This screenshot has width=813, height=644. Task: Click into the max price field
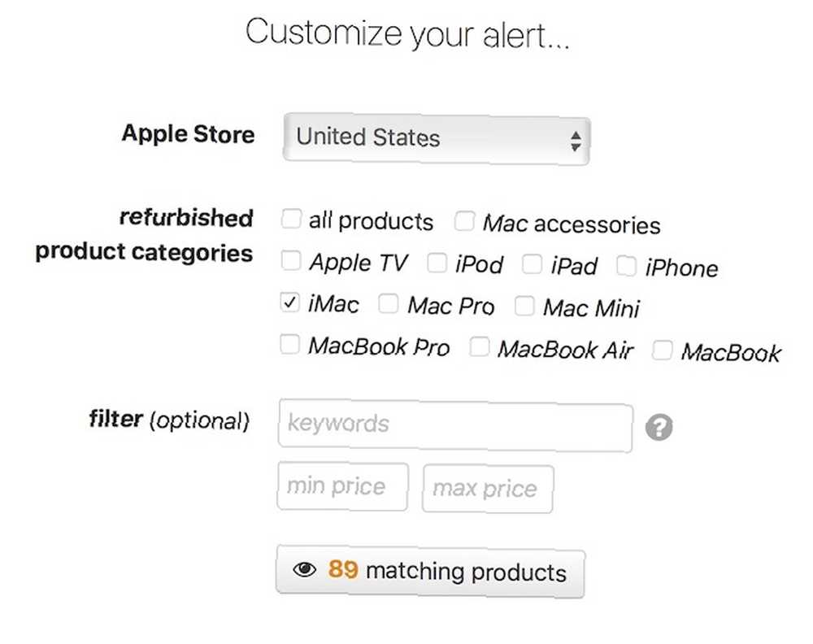(x=488, y=489)
